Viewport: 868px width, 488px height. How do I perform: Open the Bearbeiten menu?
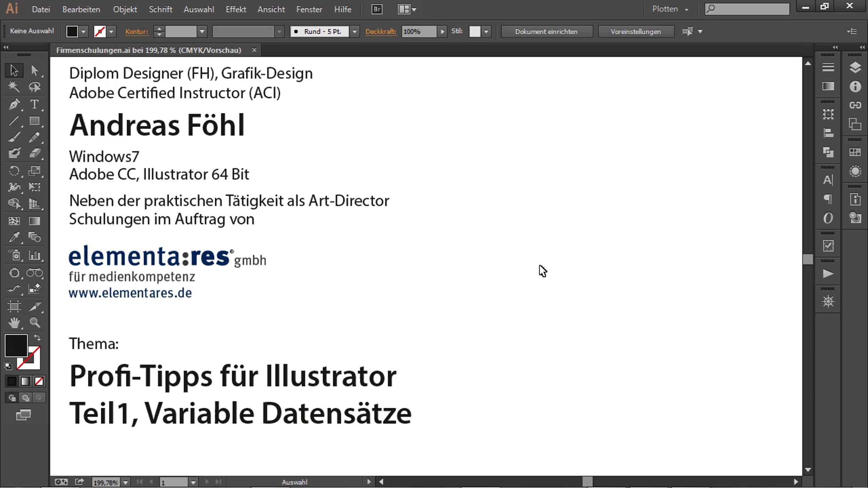[81, 9]
